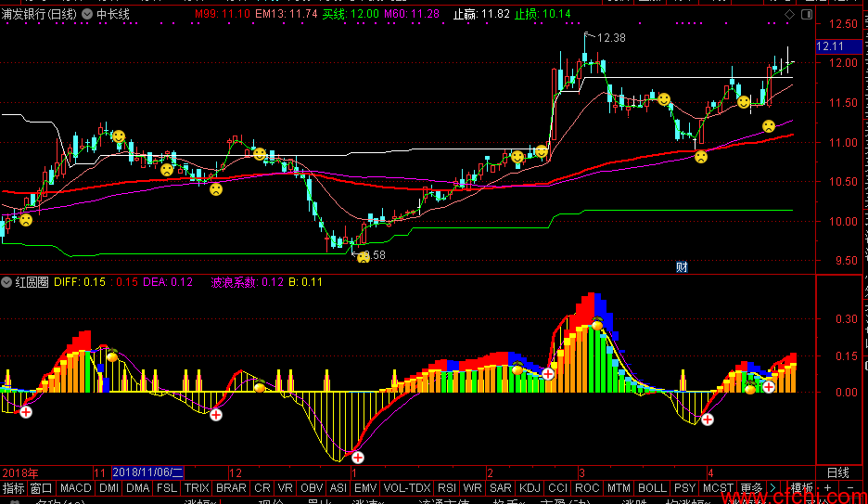Show the EMV indicator
Screen dimensions: 868x504
point(365,488)
